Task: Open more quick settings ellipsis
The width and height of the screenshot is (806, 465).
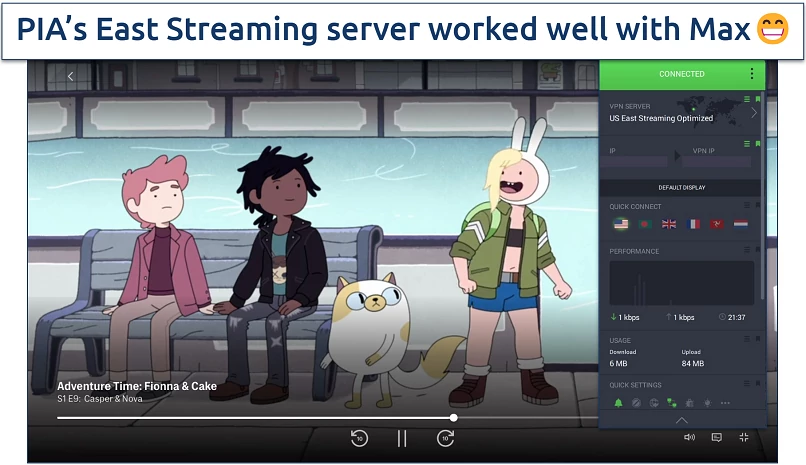Action: [725, 403]
